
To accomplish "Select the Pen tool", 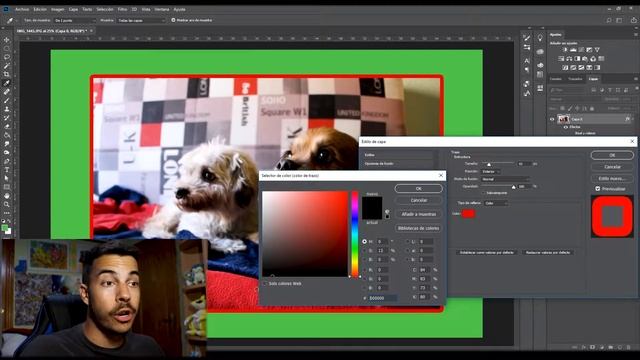I will [x=7, y=161].
